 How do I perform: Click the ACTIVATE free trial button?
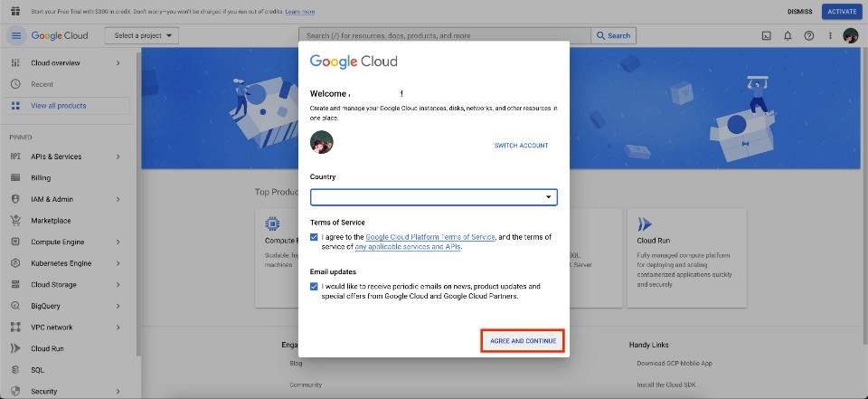tap(842, 12)
